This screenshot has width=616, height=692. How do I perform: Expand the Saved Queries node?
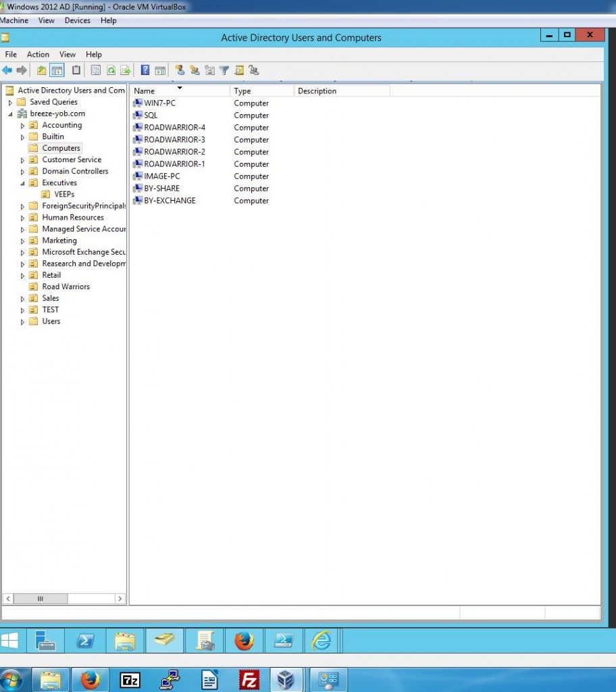(10, 103)
